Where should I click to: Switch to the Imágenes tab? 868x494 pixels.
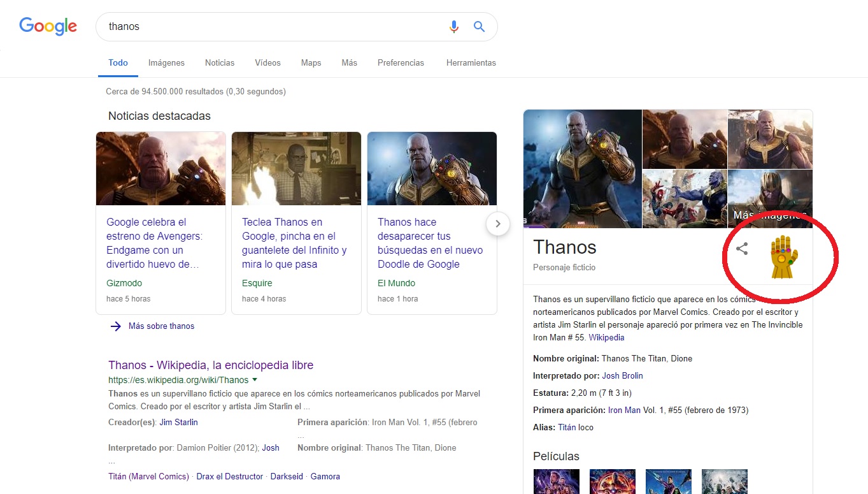click(x=166, y=63)
